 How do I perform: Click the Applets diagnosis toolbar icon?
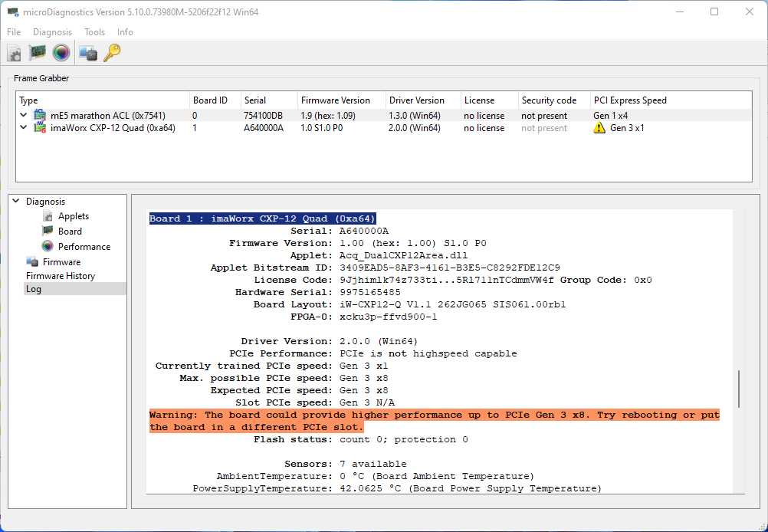point(15,53)
